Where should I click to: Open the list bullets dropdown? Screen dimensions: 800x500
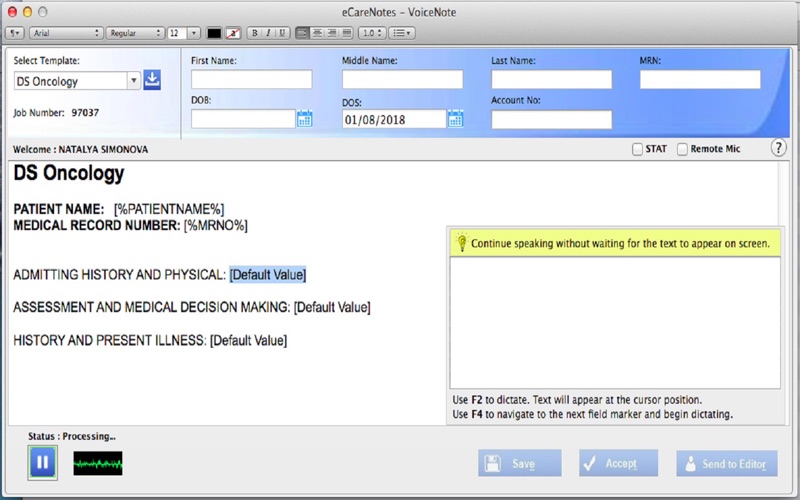coord(402,33)
